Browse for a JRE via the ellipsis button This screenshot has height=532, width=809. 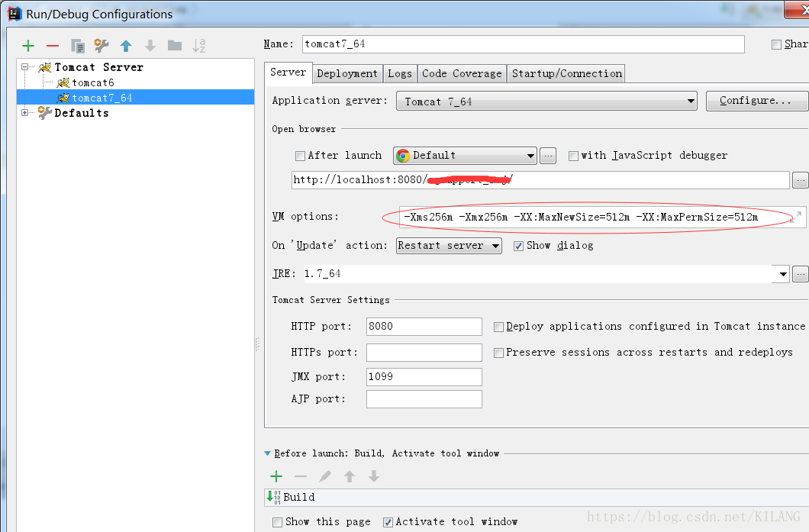point(801,274)
